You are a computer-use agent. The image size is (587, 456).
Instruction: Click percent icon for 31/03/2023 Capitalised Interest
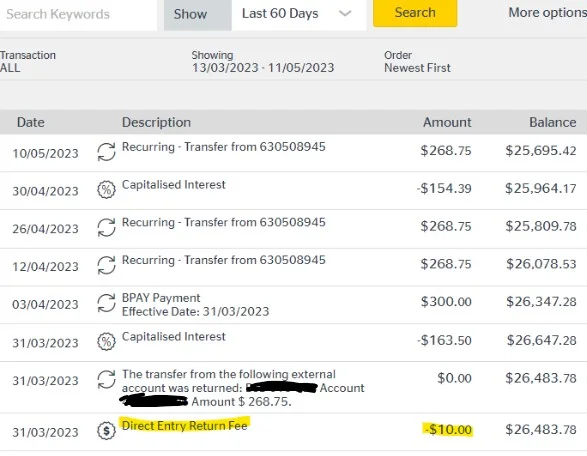(106, 341)
